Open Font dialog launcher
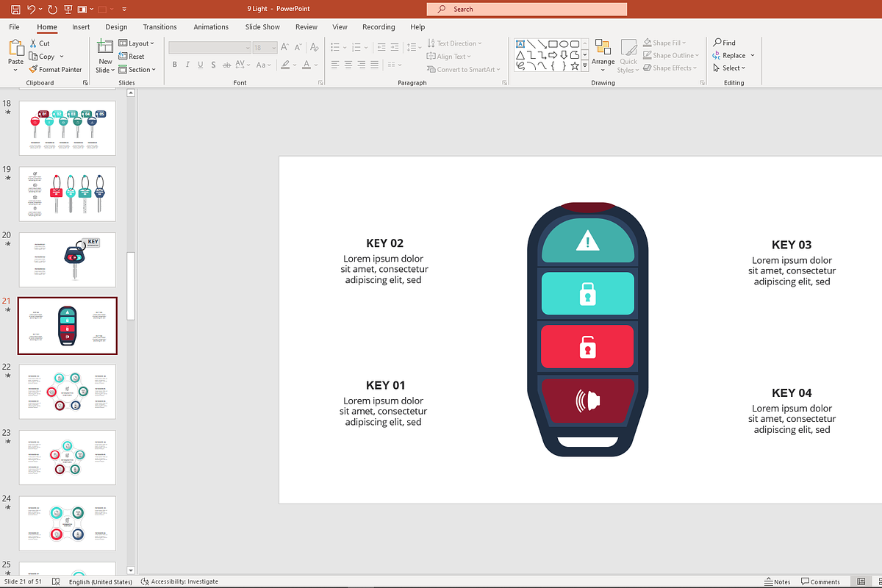This screenshot has width=882, height=588. (320, 83)
